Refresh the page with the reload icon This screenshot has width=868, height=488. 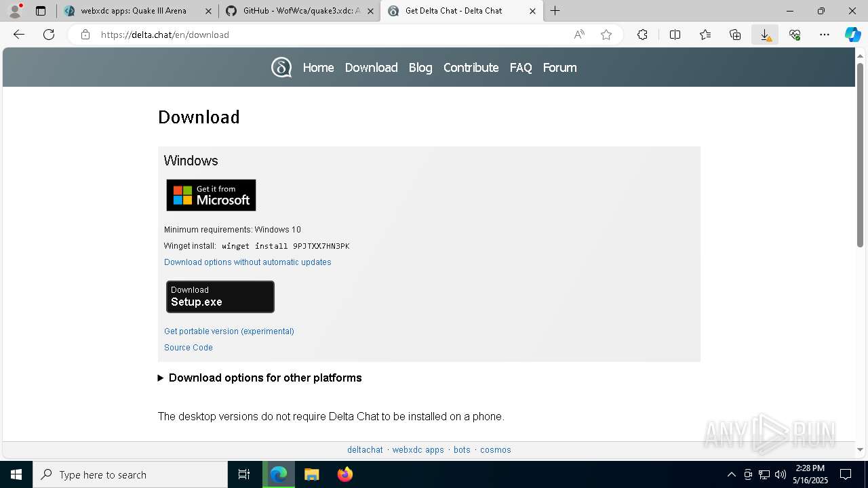[x=49, y=35]
